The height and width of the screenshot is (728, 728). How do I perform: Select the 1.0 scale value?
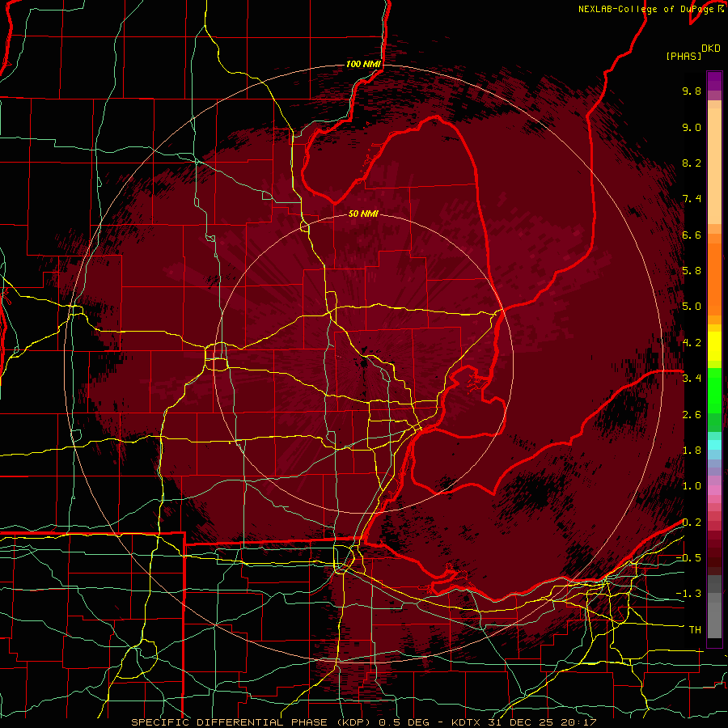[x=692, y=486]
